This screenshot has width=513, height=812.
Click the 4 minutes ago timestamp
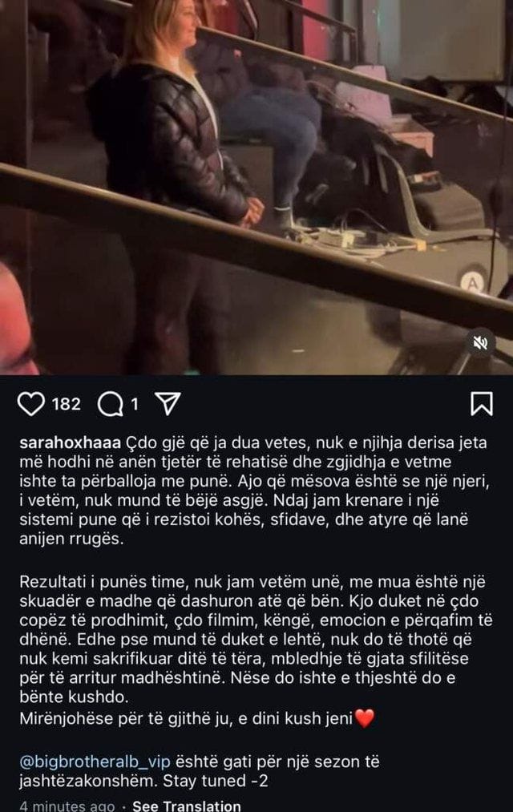tap(67, 806)
